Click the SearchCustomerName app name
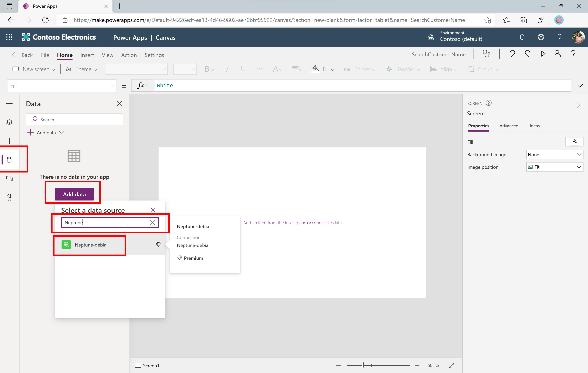Screen dimensions: 588x373 439,54
